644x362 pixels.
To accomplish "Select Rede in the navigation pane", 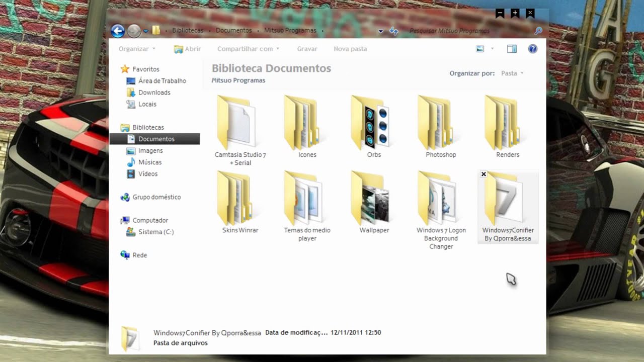I will tap(139, 255).
